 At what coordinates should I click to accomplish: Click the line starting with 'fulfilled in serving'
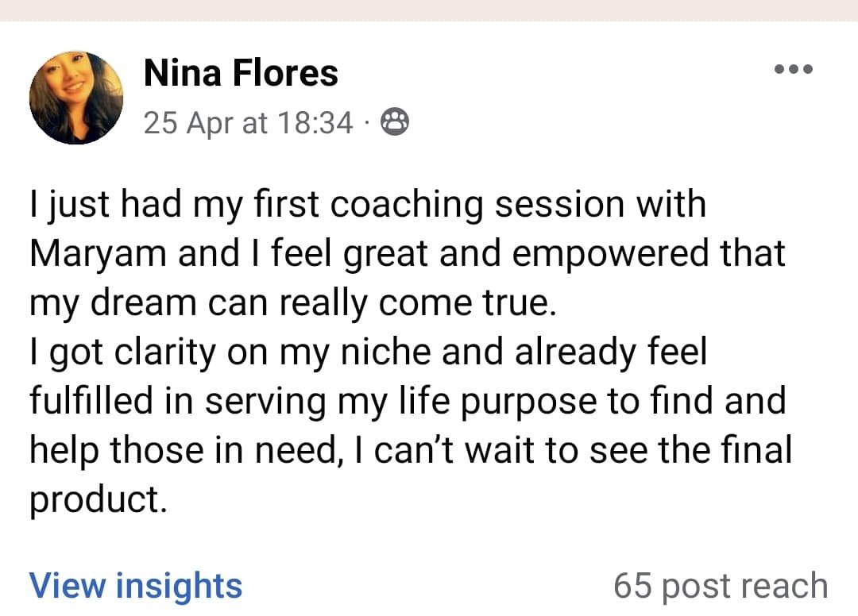(x=407, y=402)
